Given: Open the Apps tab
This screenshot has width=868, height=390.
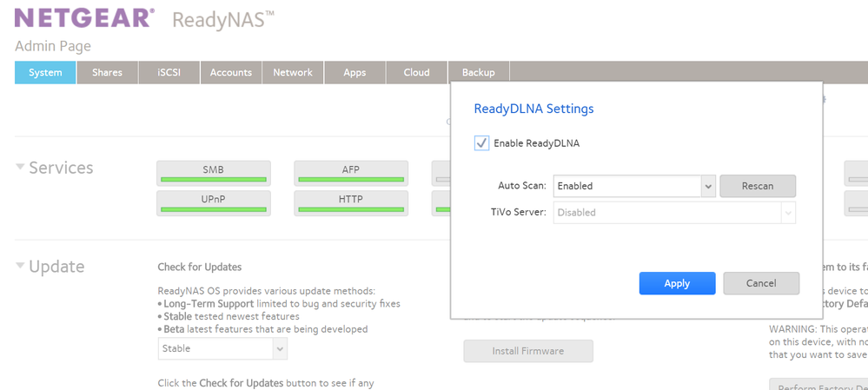Looking at the screenshot, I should click(354, 73).
